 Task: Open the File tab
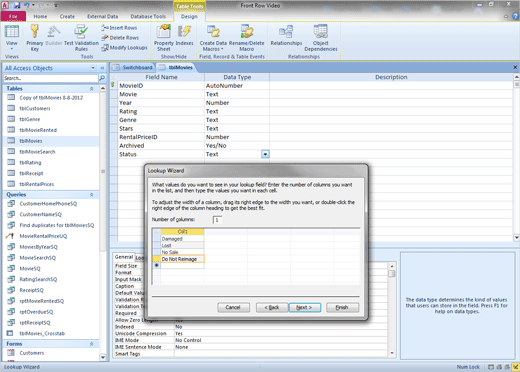[x=13, y=16]
